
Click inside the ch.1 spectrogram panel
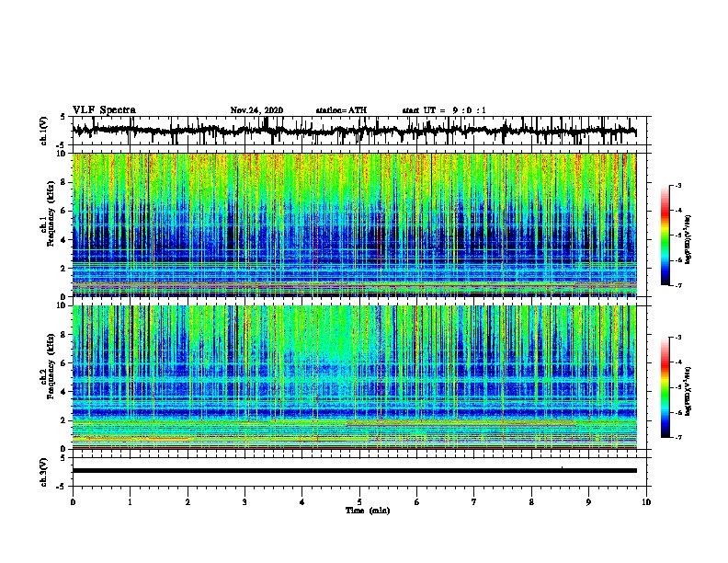[x=354, y=224]
